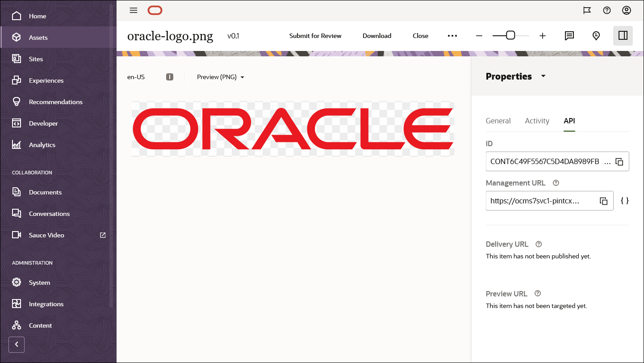This screenshot has width=644, height=363.
Task: Toggle the side-by-side properties panel view
Action: click(623, 35)
